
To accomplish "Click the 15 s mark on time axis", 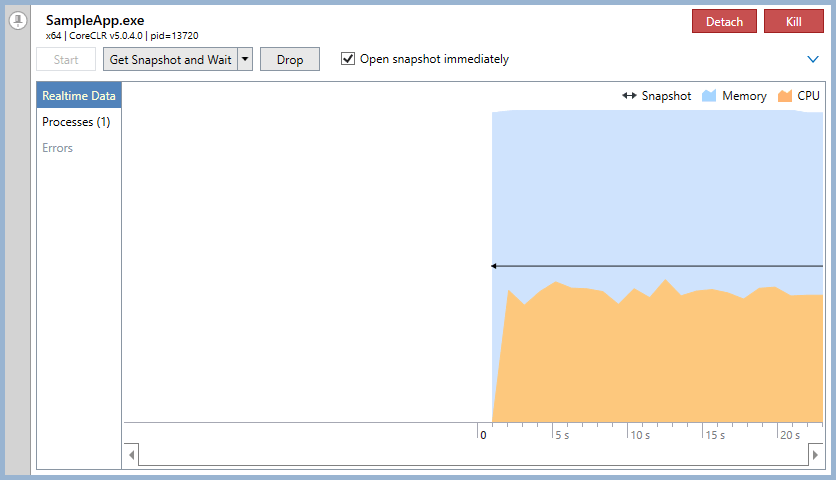I will (715, 435).
